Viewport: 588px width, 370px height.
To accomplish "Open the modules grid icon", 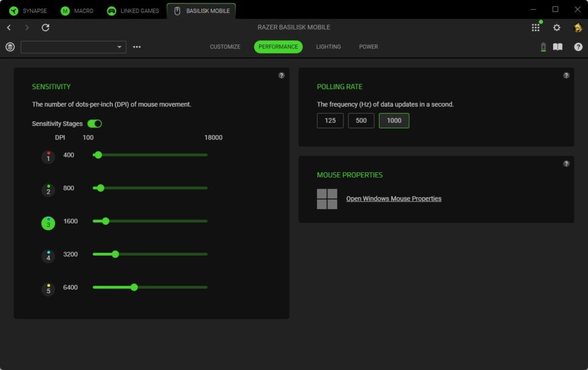I will pos(536,28).
